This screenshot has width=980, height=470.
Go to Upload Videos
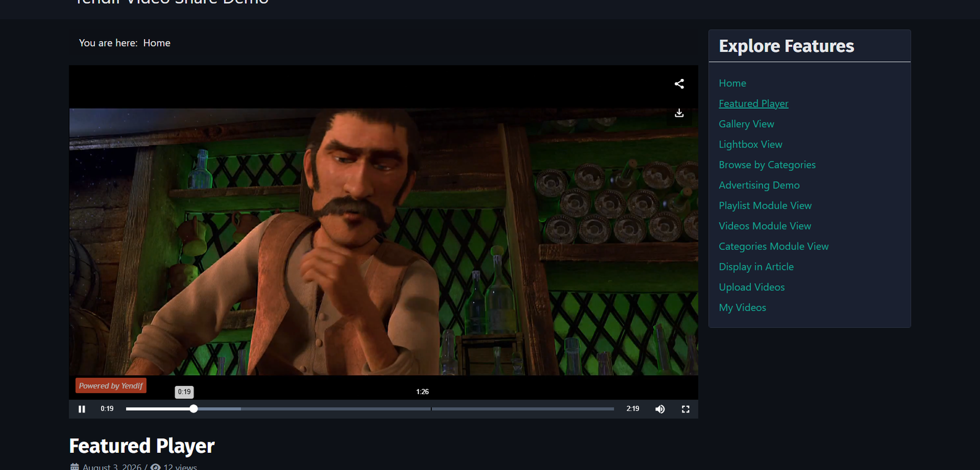coord(752,287)
